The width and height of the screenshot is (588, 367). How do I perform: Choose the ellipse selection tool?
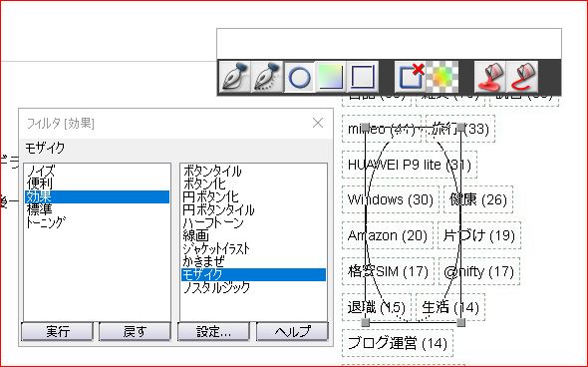click(299, 77)
